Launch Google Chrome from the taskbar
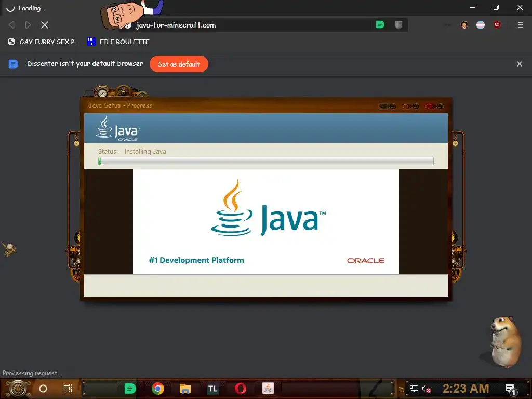This screenshot has width=532, height=399. pyautogui.click(x=158, y=389)
